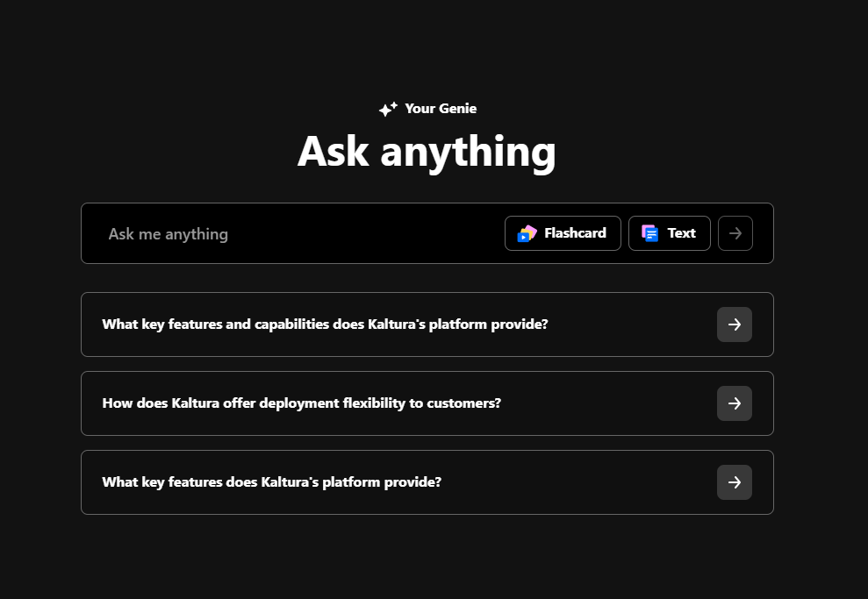Click the 'Your Genie' label
The height and width of the screenshot is (599, 868).
click(441, 109)
